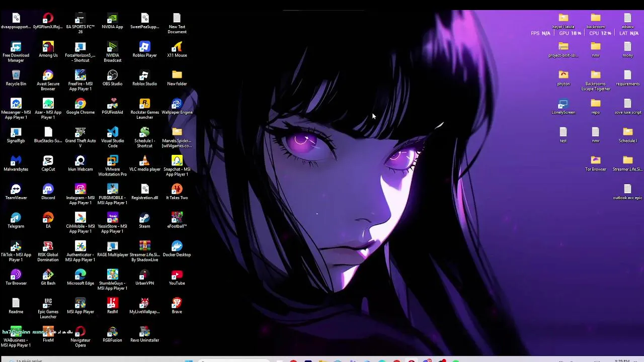Open the backroom folder
The image size is (644, 362).
(596, 22)
